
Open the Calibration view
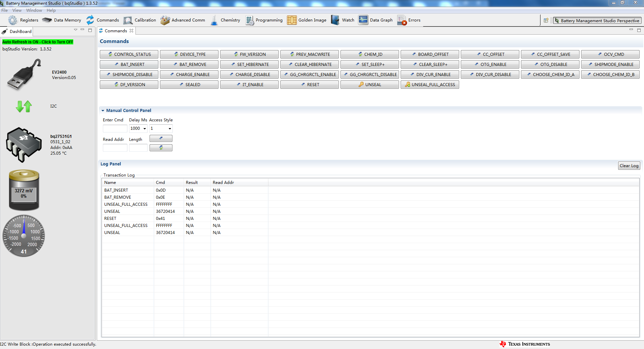[x=139, y=20]
